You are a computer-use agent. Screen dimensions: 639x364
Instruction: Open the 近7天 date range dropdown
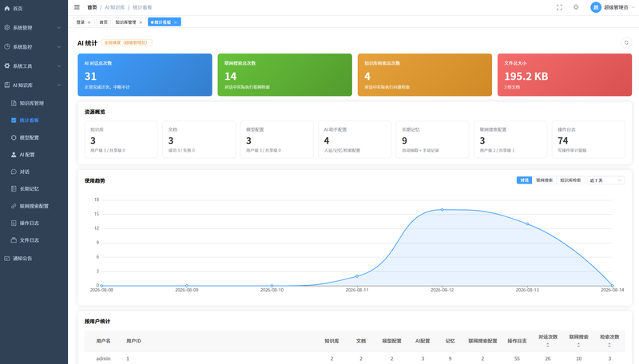(x=606, y=180)
